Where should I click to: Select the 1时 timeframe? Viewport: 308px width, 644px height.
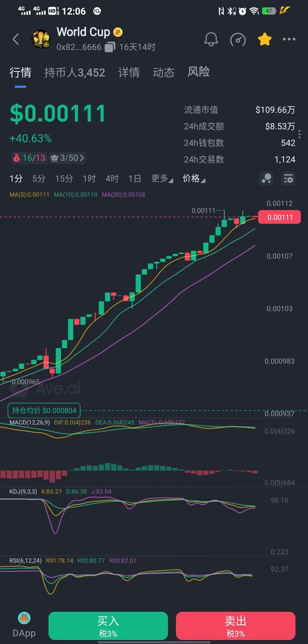tap(89, 179)
